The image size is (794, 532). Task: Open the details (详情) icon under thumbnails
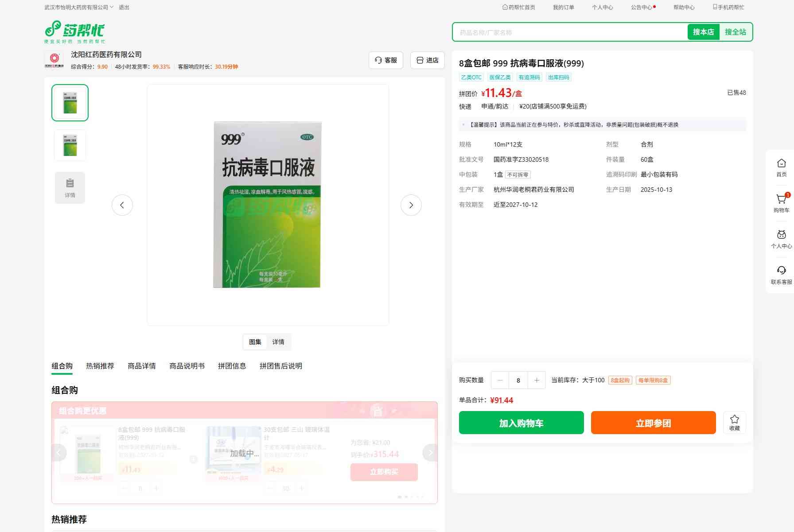click(70, 188)
